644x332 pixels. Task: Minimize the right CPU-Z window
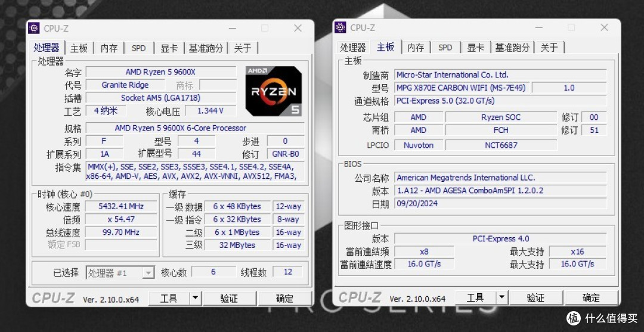pos(539,28)
